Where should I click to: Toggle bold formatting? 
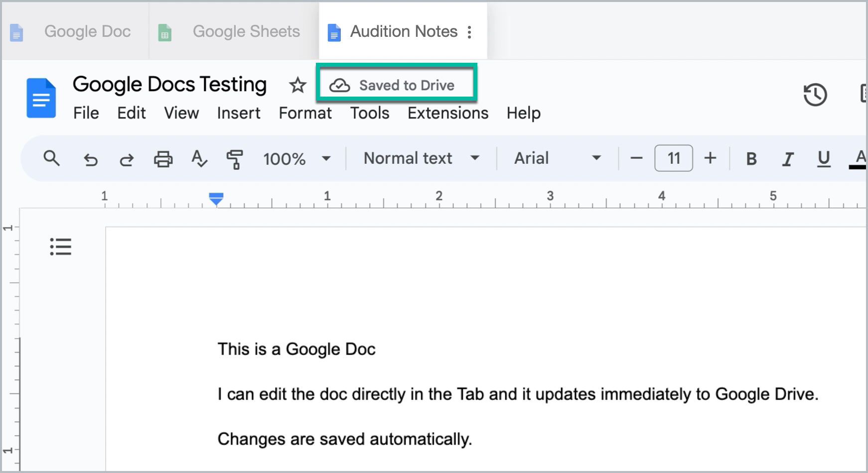[x=751, y=159]
